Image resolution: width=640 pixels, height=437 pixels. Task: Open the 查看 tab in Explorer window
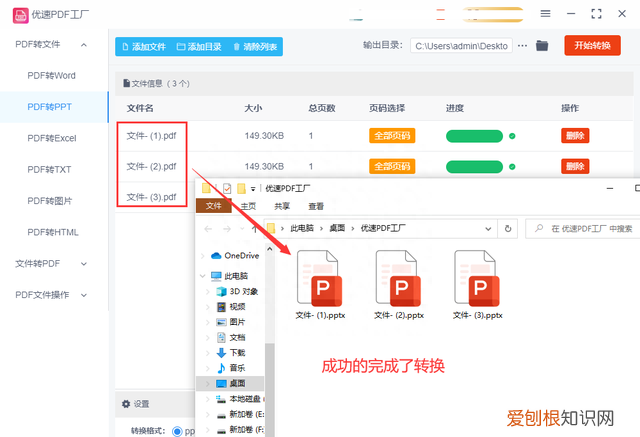tap(316, 206)
